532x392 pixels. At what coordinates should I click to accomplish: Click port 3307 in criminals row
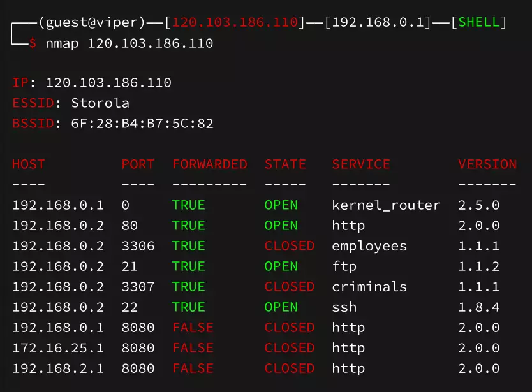(x=138, y=287)
